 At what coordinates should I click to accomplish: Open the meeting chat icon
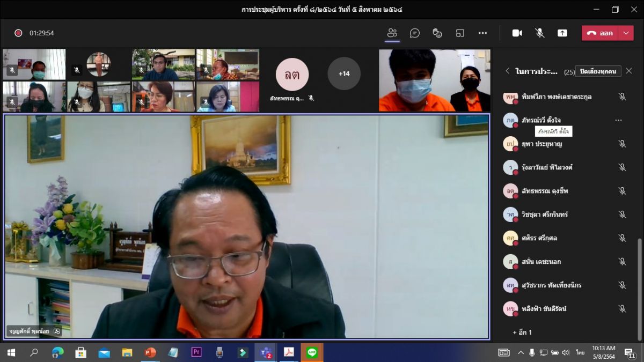[x=415, y=33]
